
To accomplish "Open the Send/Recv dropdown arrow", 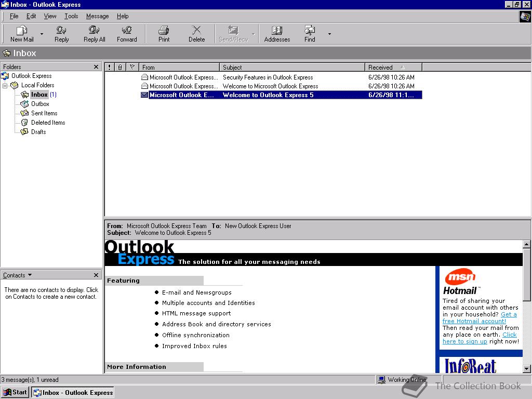I will (253, 33).
